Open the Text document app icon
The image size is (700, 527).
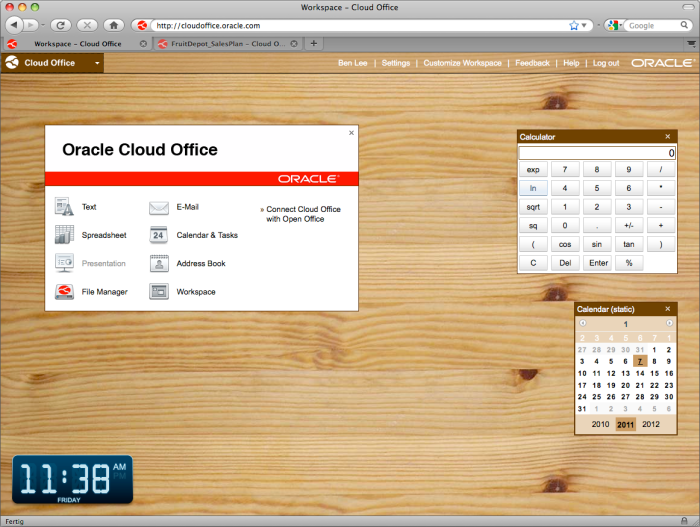click(64, 206)
